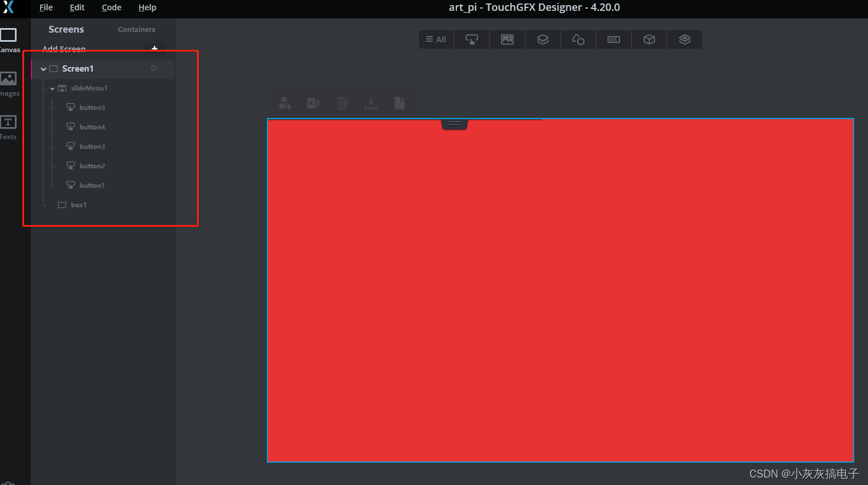The image size is (868, 485).
Task: Collapse the Screen1 tree node
Action: tap(43, 68)
